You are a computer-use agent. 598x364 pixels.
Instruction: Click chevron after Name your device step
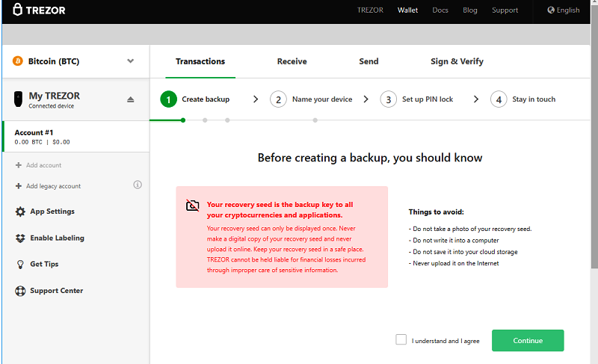[366, 99]
